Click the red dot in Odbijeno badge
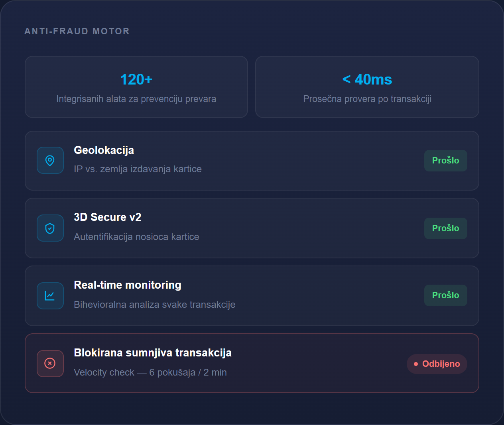Image resolution: width=504 pixels, height=425 pixels. (416, 364)
